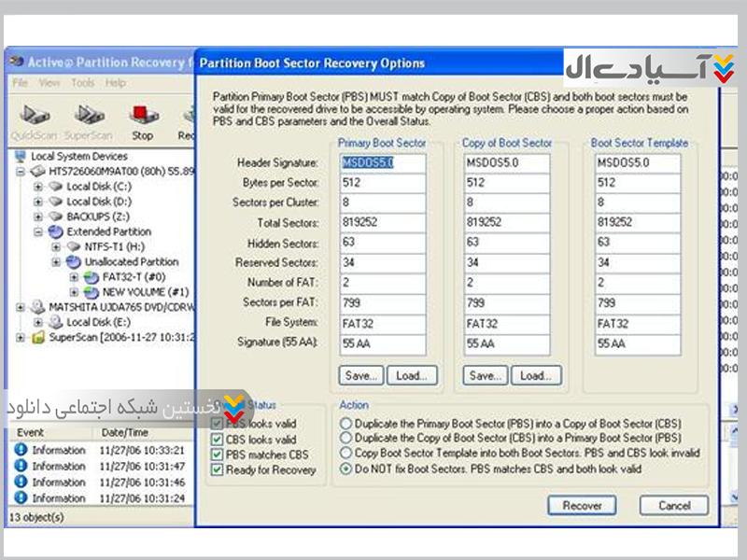Viewport: 747px width, 560px height.
Task: Toggle the PBS matches CBS checkbox
Action: click(x=218, y=455)
